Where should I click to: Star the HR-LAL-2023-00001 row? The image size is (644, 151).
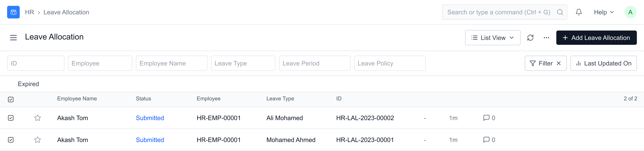point(37,140)
